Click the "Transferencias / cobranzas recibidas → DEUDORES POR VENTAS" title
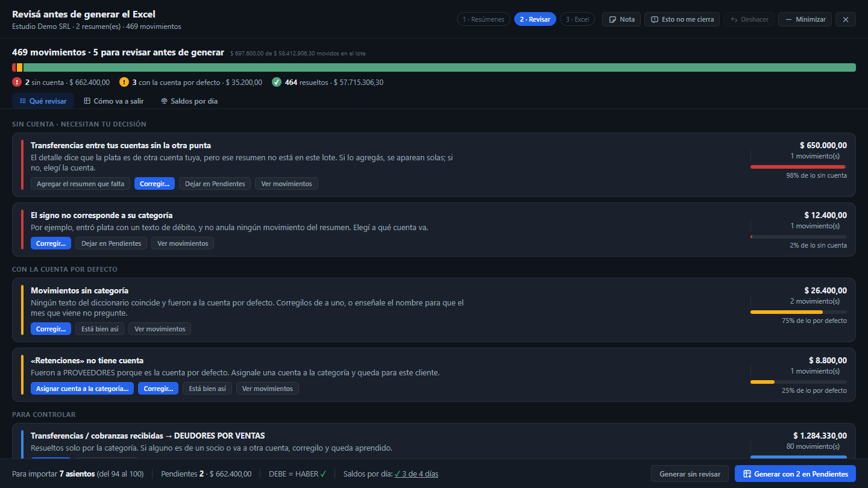This screenshot has height=488, width=868. tap(148, 436)
